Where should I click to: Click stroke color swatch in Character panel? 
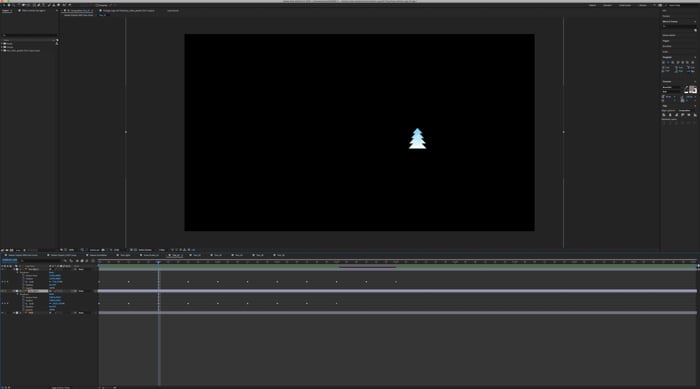695,92
